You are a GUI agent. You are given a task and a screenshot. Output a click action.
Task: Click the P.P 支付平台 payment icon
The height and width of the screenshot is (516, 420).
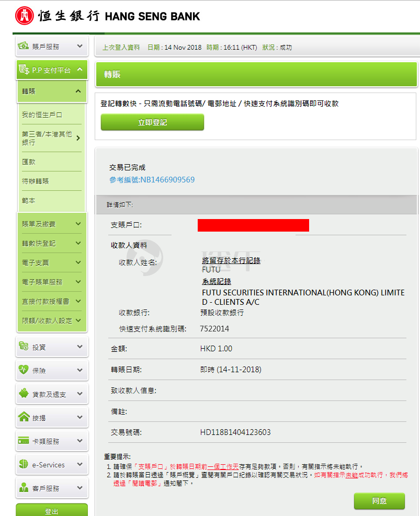point(24,70)
